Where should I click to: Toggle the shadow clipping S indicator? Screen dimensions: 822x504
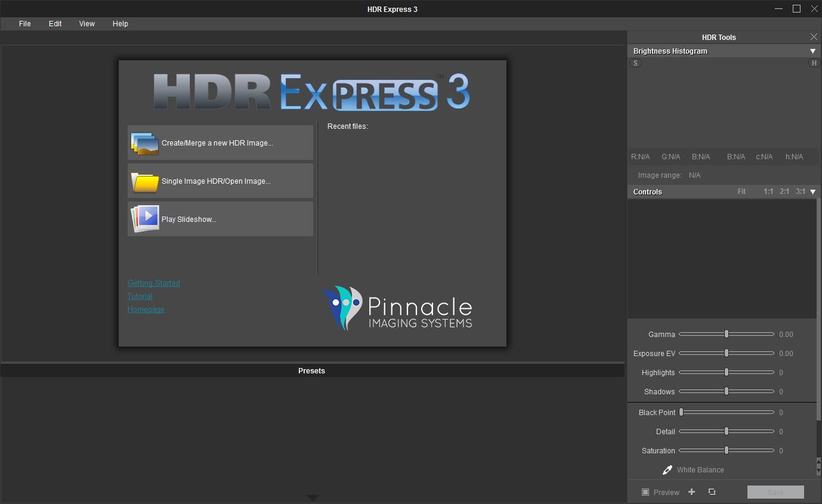[635, 63]
